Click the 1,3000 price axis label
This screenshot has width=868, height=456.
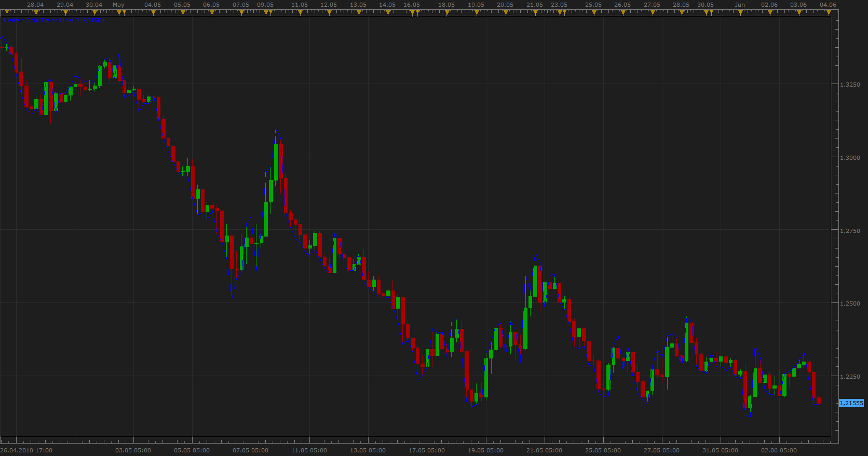[850, 158]
